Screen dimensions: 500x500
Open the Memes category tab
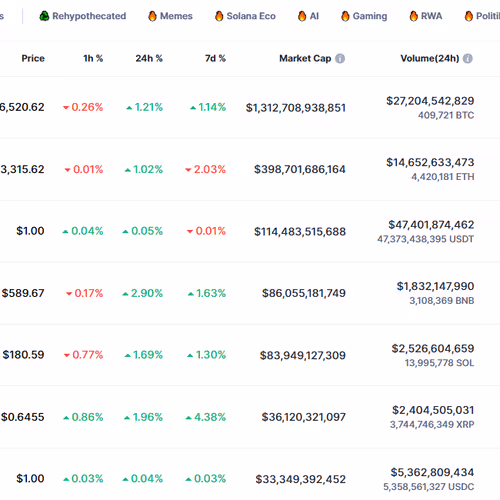point(170,16)
